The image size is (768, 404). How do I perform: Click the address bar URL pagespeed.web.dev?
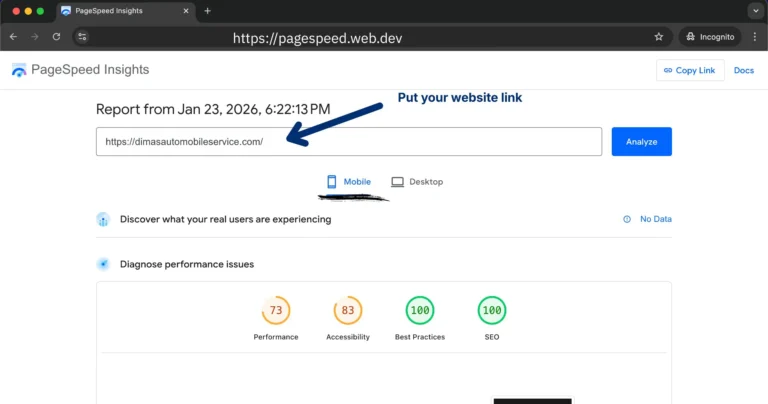click(x=317, y=38)
